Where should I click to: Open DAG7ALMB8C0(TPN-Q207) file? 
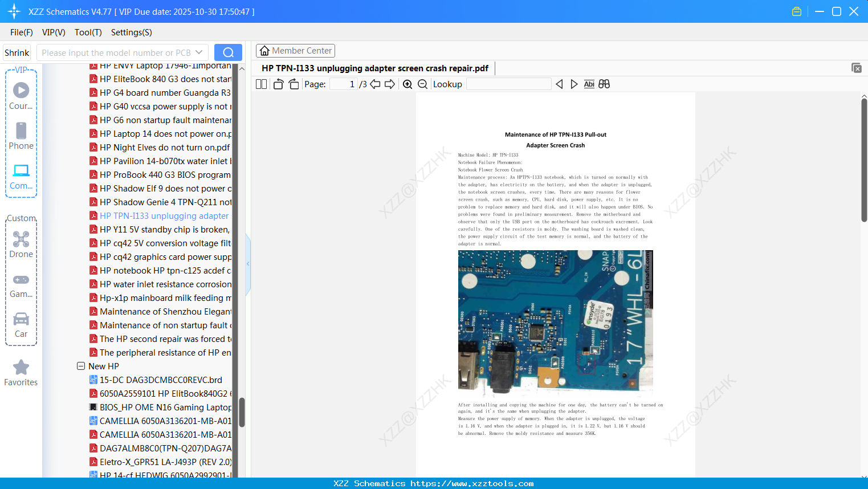click(x=161, y=449)
